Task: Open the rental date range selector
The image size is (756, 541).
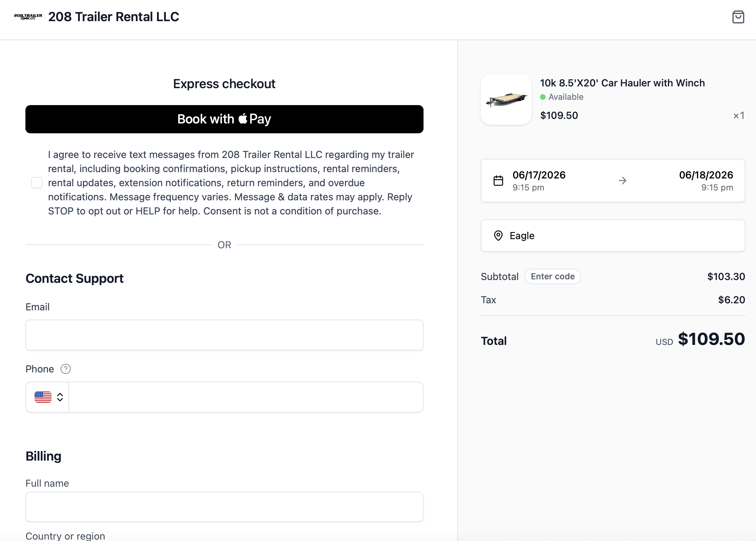Action: [613, 181]
